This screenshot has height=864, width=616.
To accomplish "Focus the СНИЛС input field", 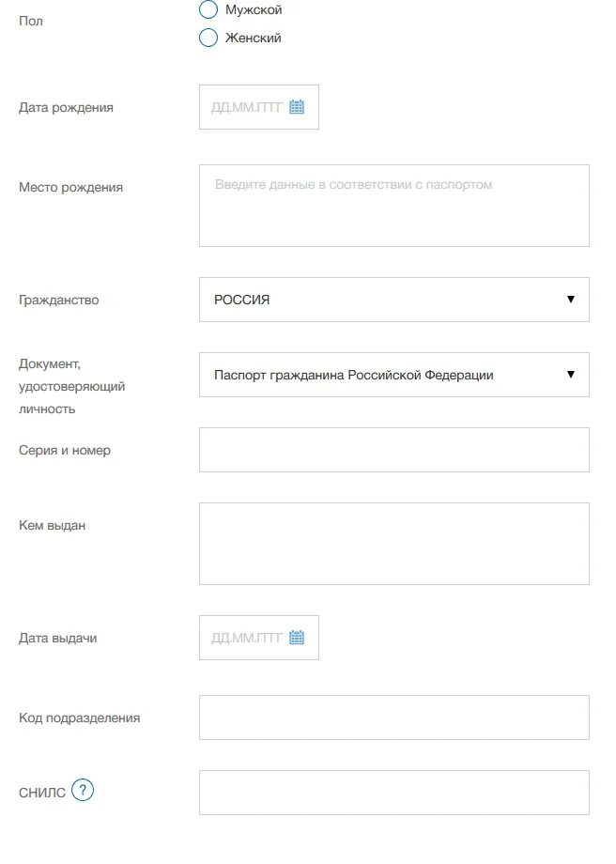I will pos(393,793).
